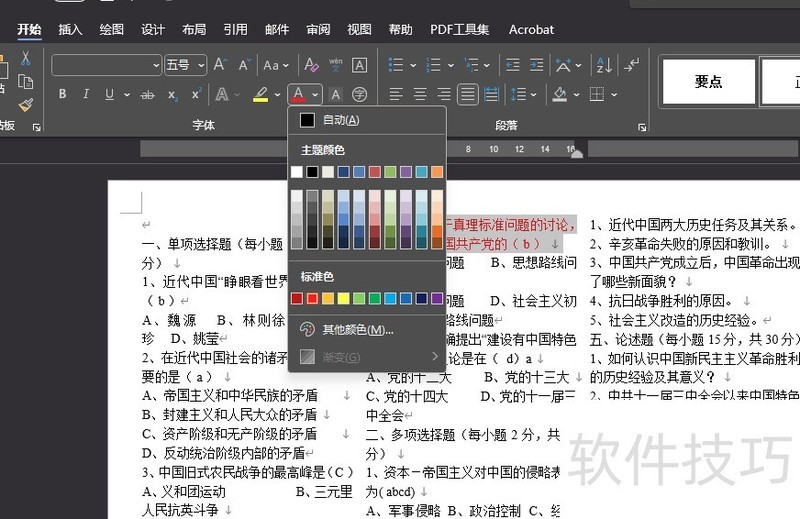The image size is (800, 519).
Task: Click the yellow text highlight pen icon
Action: (259, 95)
